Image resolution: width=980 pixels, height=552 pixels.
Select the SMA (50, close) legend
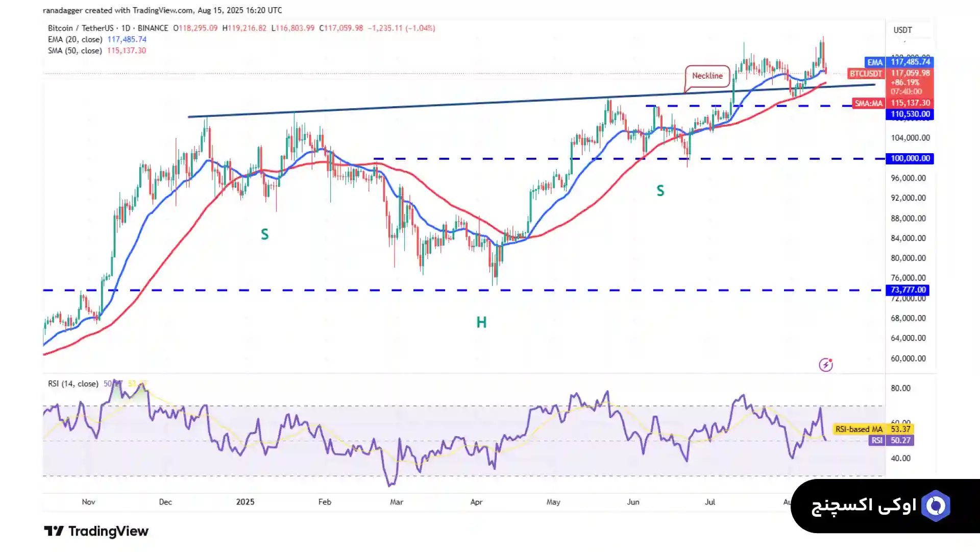[75, 51]
